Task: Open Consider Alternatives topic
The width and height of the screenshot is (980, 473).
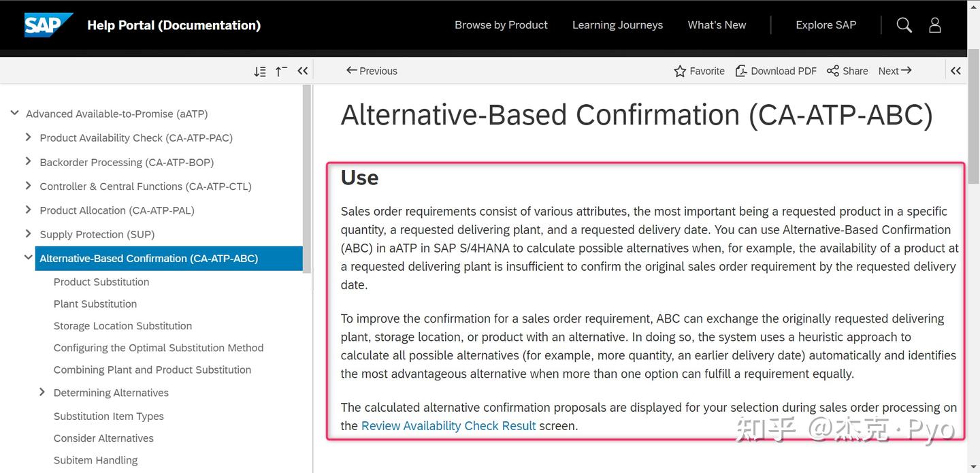Action: 103,438
